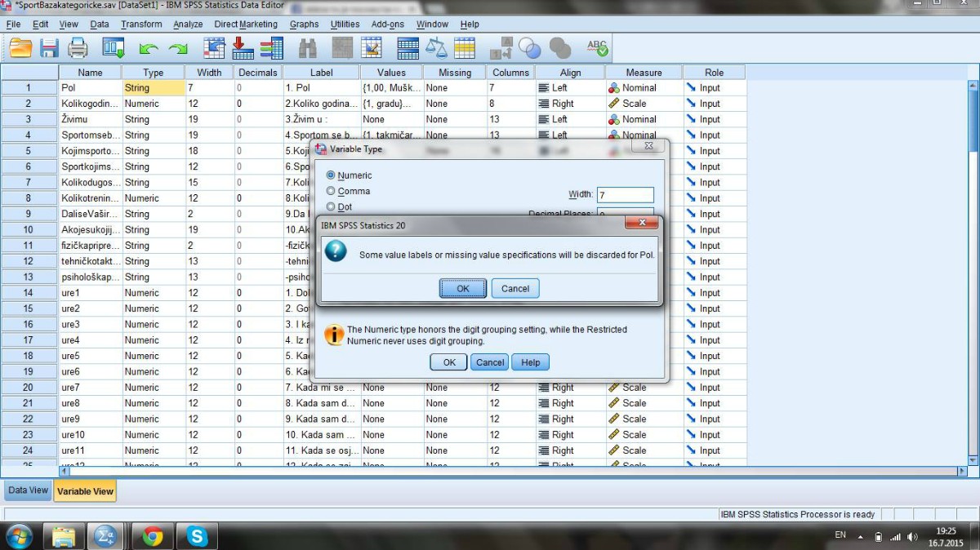The width and height of the screenshot is (980, 550).
Task: Click the String type cell for Pol
Action: point(153,88)
